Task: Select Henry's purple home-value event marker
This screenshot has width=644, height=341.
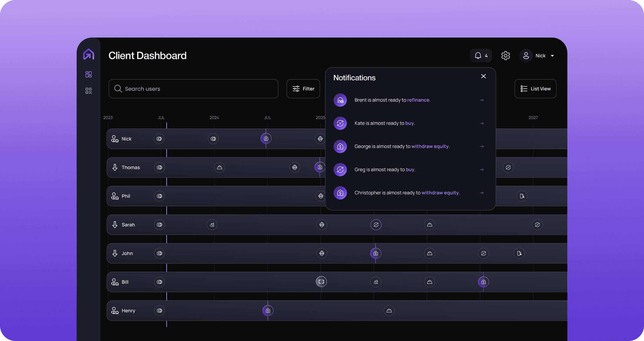Action: (268, 311)
